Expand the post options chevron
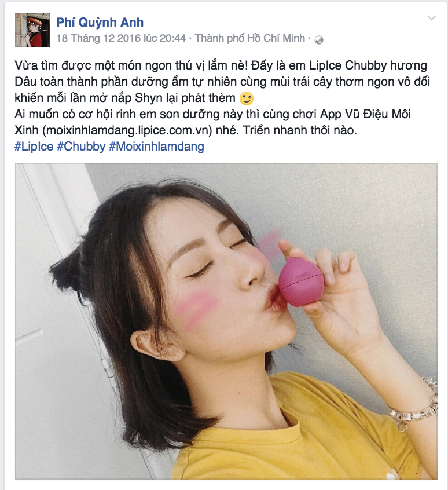The height and width of the screenshot is (490, 448). tap(431, 18)
